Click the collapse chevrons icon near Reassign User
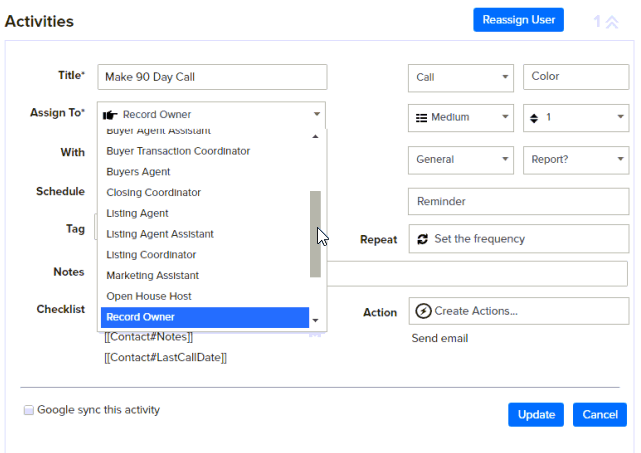The image size is (641, 453). [x=611, y=21]
